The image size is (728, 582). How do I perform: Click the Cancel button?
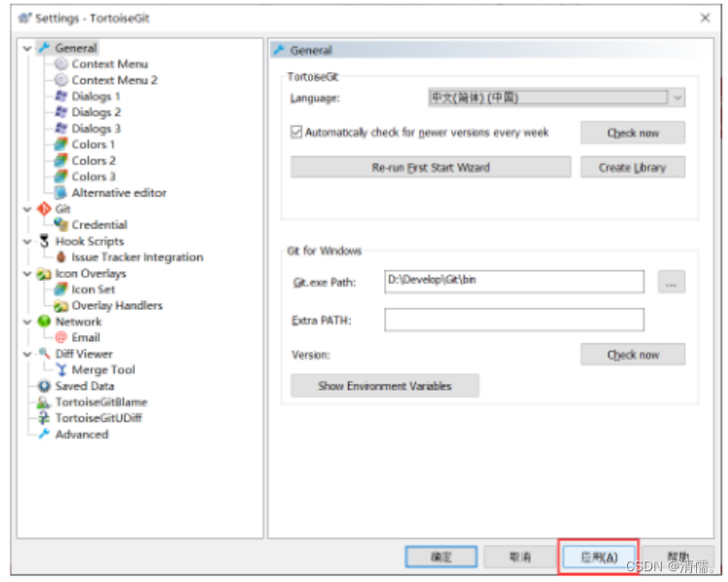[520, 557]
